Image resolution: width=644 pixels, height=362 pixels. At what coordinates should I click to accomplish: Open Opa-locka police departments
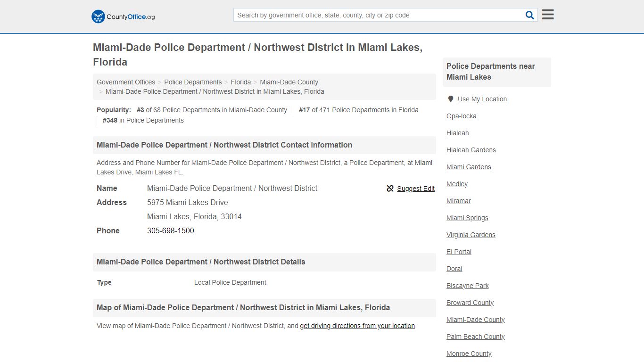click(462, 116)
